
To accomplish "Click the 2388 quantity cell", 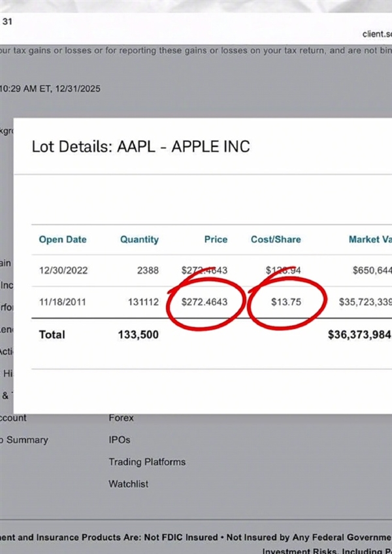I will pos(146,270).
